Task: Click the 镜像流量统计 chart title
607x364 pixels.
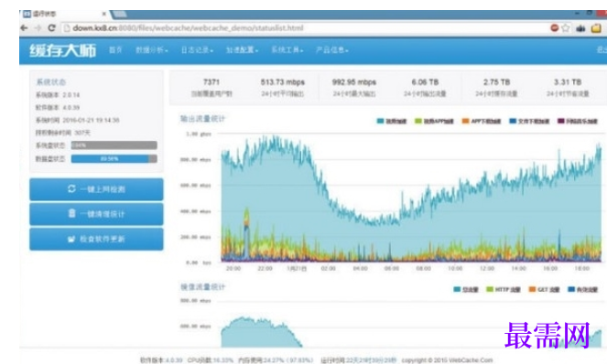Action: click(202, 287)
